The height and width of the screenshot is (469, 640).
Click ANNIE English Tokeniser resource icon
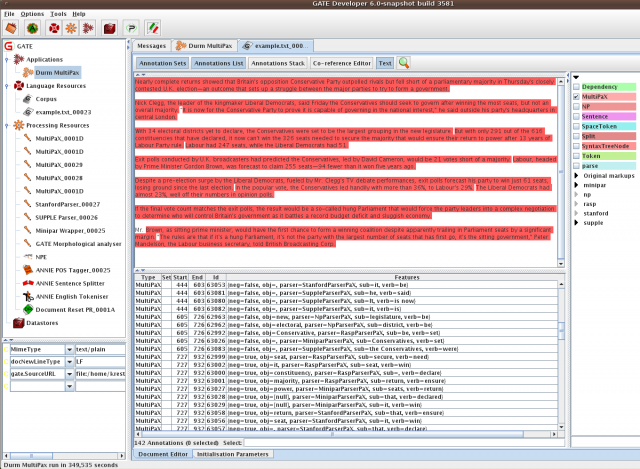pos(26,297)
